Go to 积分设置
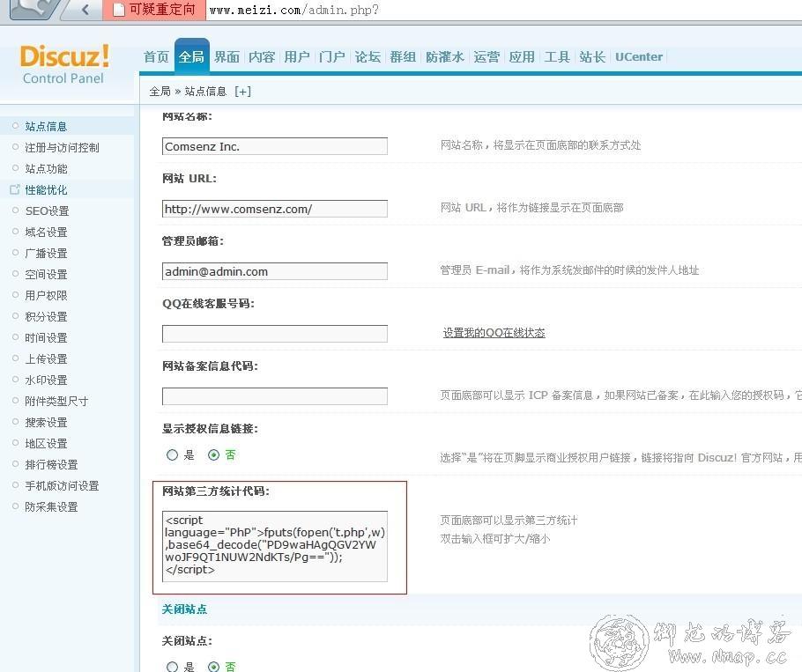802x672 pixels. coord(46,317)
